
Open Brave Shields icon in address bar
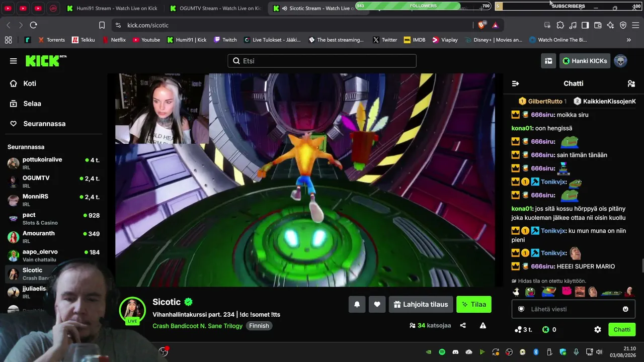[x=482, y=25]
